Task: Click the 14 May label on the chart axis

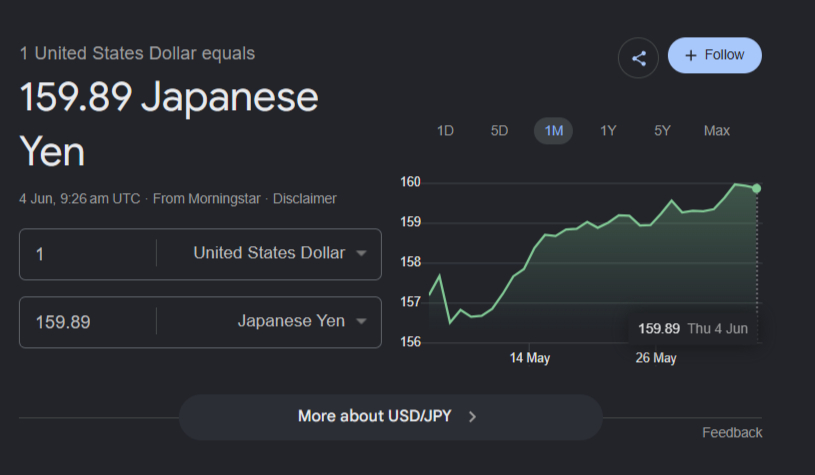Action: [x=530, y=358]
